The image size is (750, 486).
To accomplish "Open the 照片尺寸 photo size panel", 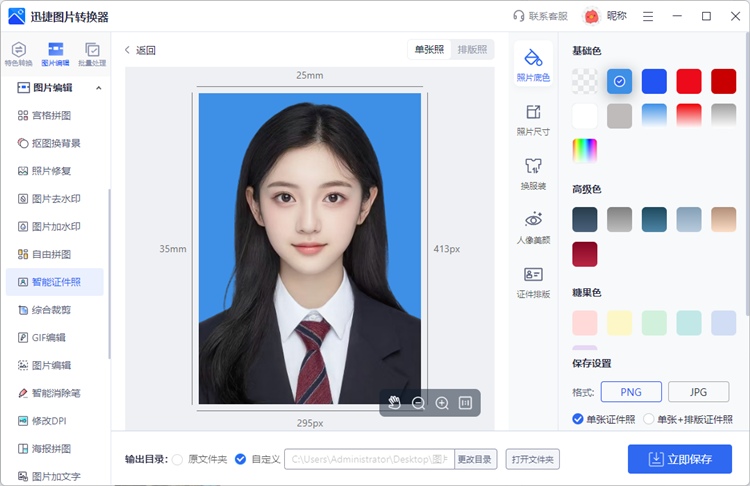I will click(x=533, y=118).
